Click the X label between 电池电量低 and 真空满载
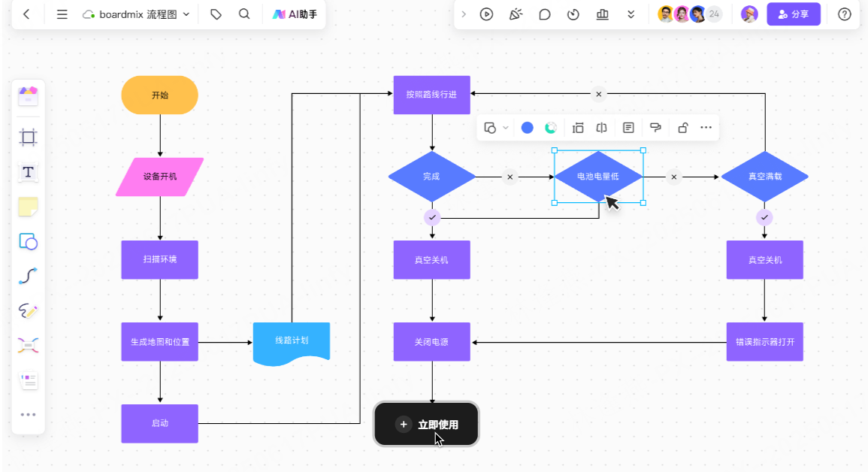 673,177
